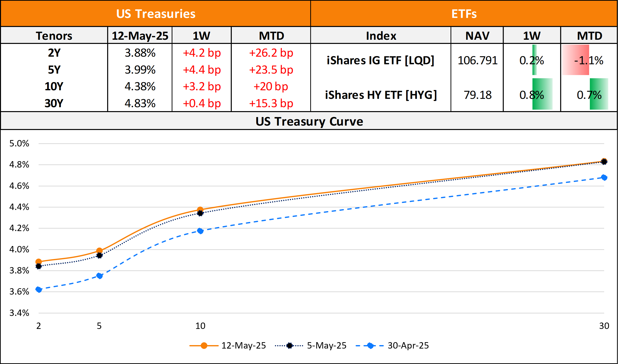Image resolution: width=618 pixels, height=364 pixels.
Task: Click the green HYG 1W data bar
Action: point(542,94)
